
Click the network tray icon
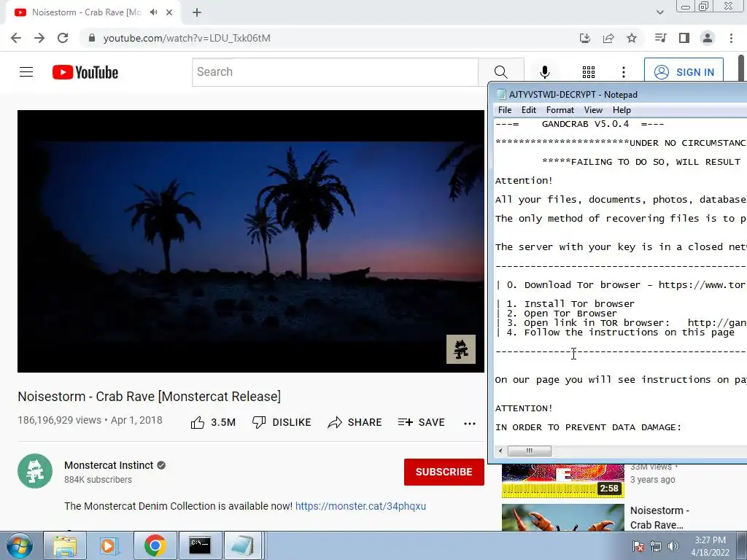pos(656,546)
